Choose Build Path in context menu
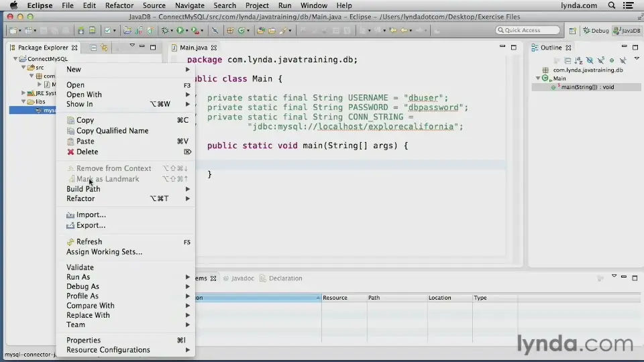644x362 pixels. point(125,189)
